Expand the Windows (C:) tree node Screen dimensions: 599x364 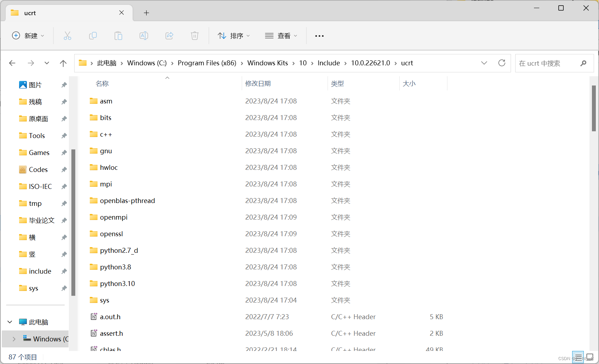pyautogui.click(x=14, y=339)
